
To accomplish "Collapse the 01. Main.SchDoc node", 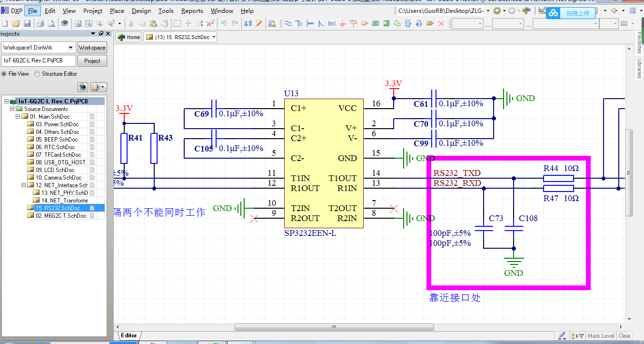I will point(19,117).
